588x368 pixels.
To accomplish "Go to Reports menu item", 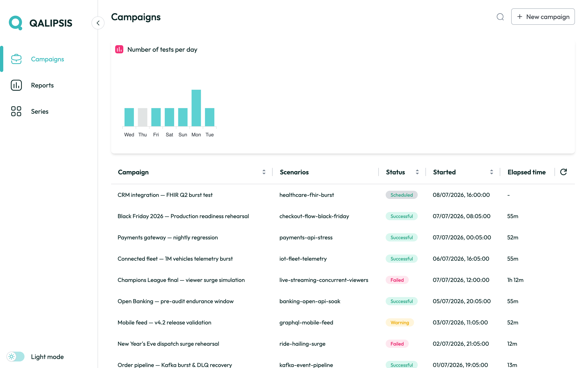I will pos(42,85).
